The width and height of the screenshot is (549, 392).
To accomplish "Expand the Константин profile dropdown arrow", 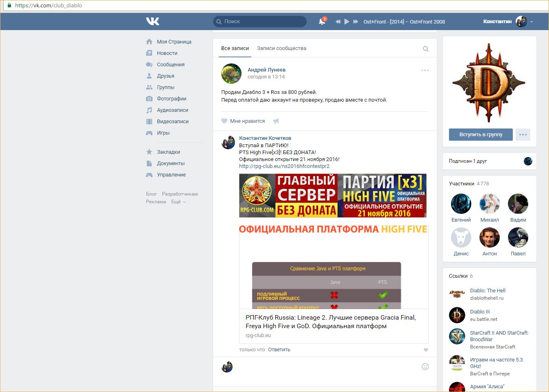I will (532, 22).
